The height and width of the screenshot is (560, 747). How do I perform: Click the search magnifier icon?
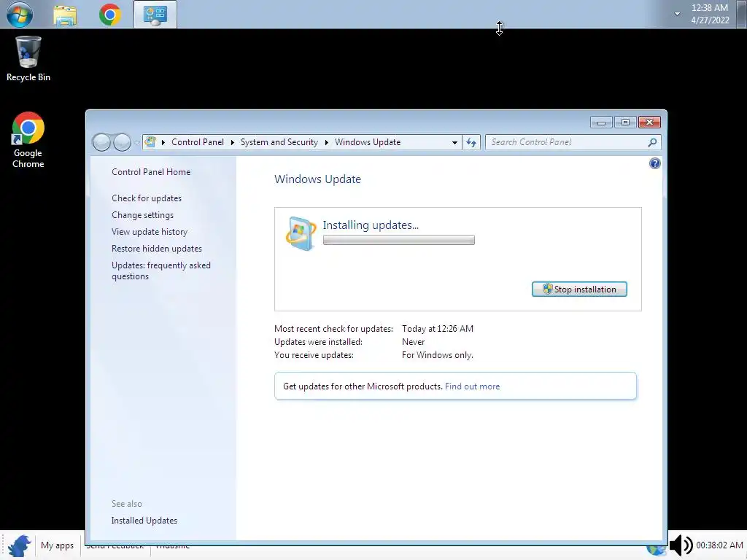[653, 142]
